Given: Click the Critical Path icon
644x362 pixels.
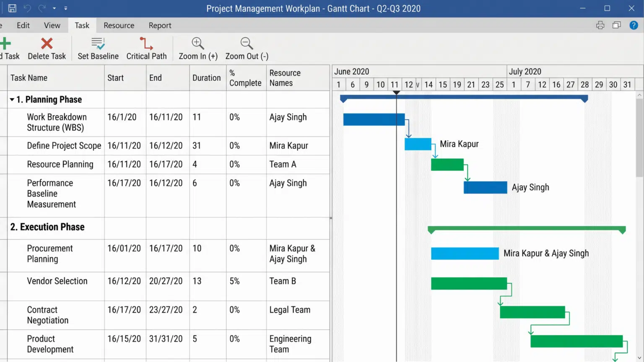Looking at the screenshot, I should 146,44.
